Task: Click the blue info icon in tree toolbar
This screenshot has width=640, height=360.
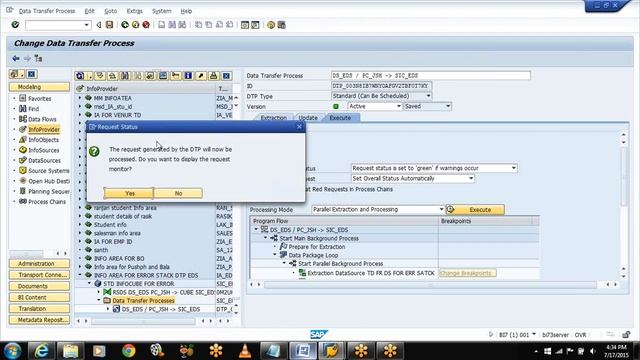Action: (x=188, y=76)
